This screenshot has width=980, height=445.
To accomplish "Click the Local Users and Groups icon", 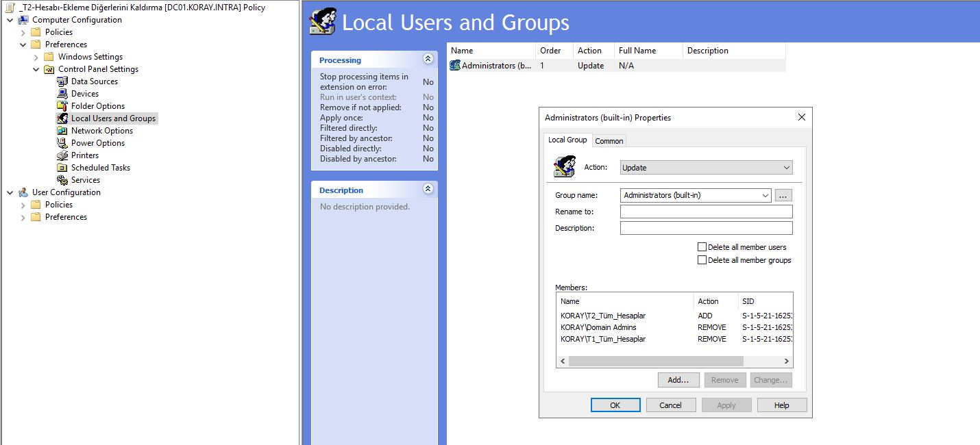I will [108, 118].
